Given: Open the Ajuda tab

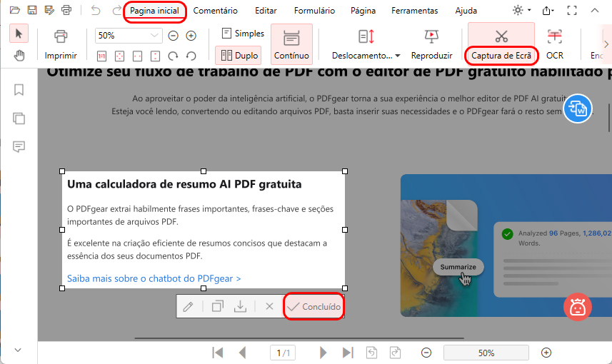Looking at the screenshot, I should 466,11.
